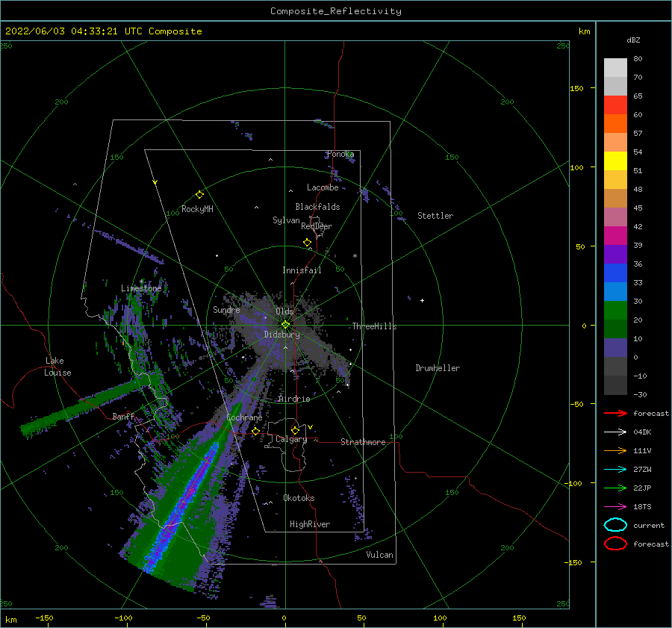Click the Calgary city label
The height and width of the screenshot is (628, 672).
click(x=291, y=439)
